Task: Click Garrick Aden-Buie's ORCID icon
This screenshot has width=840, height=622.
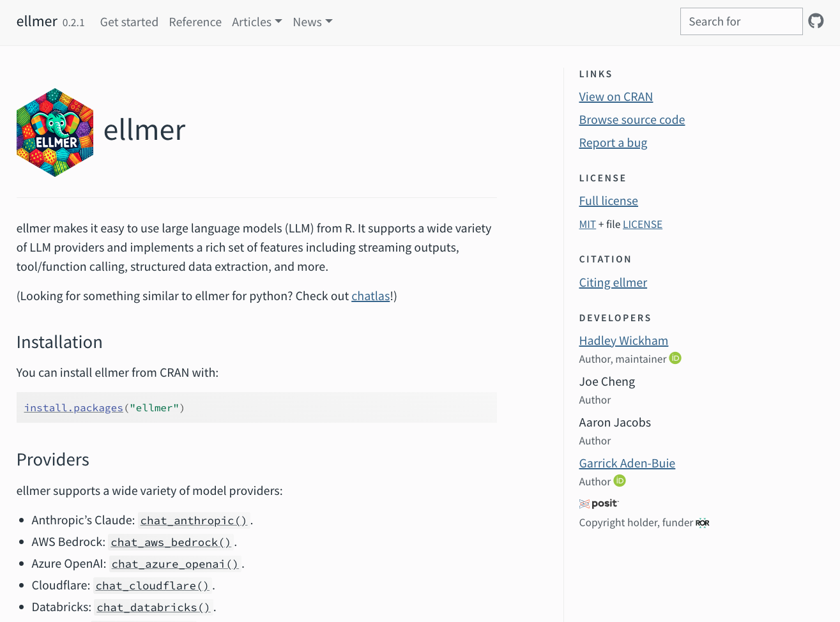Action: click(x=620, y=481)
